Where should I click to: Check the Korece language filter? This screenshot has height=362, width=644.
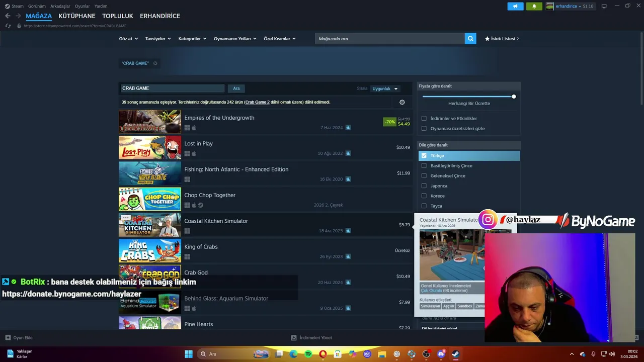(424, 196)
